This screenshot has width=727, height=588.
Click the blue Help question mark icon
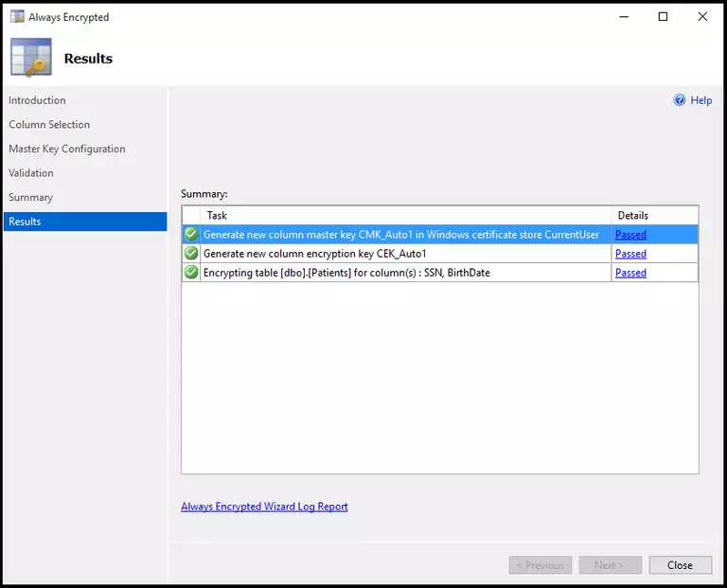click(679, 100)
